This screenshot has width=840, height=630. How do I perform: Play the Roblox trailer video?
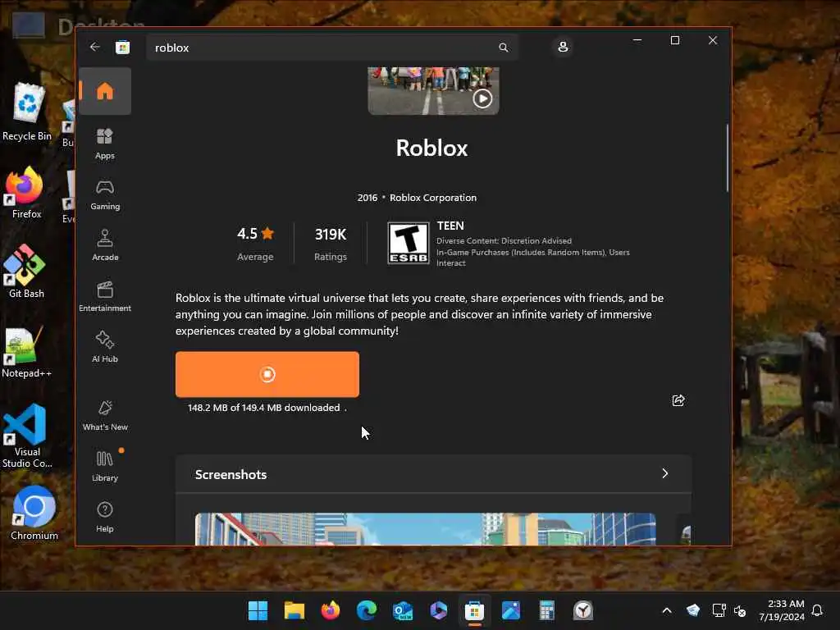point(482,98)
